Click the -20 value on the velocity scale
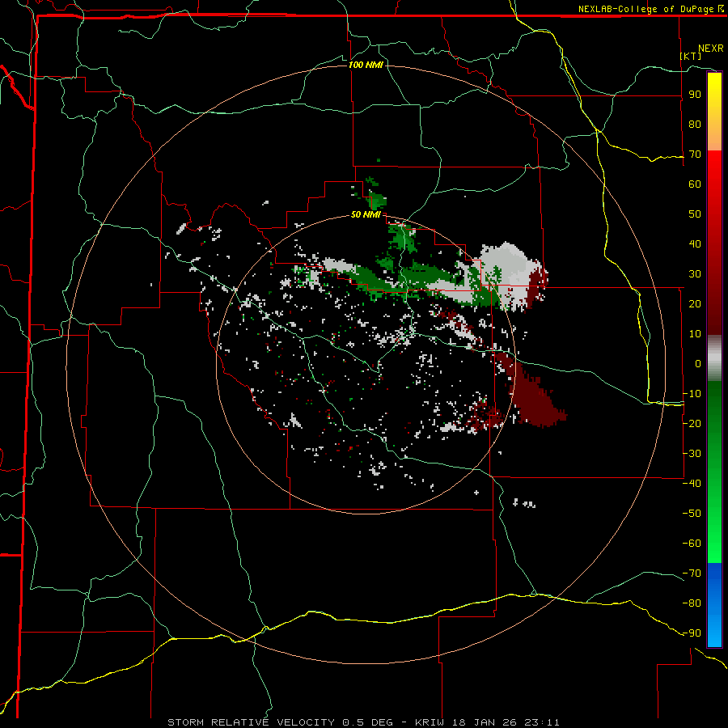Image resolution: width=728 pixels, height=728 pixels. click(692, 423)
